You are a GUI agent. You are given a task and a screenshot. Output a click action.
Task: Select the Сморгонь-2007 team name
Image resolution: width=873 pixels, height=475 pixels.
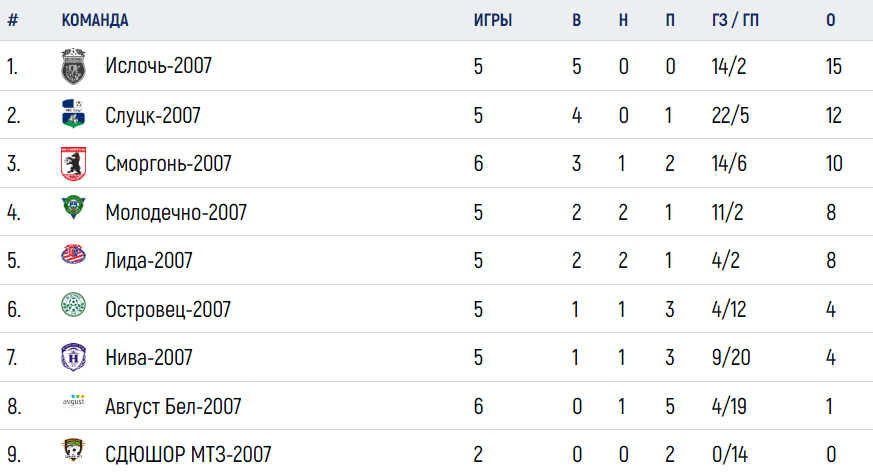(x=168, y=164)
